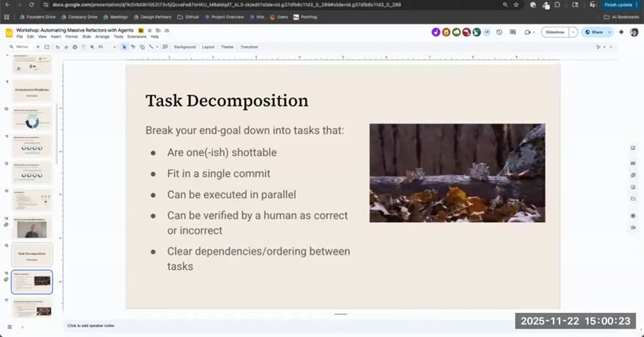Image resolution: width=644 pixels, height=337 pixels.
Task: Start the Slideshow
Action: pos(555,32)
